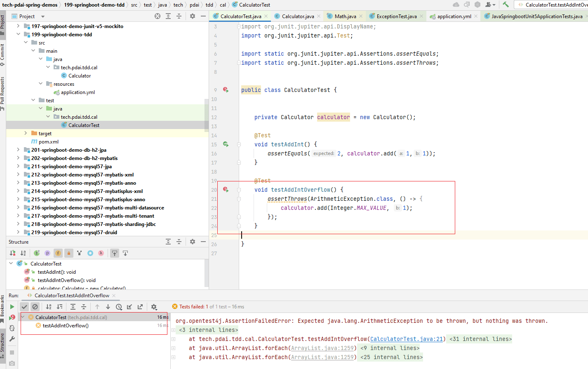Image resolution: width=588 pixels, height=369 pixels.
Task: Open test history clock icon
Action: point(119,307)
